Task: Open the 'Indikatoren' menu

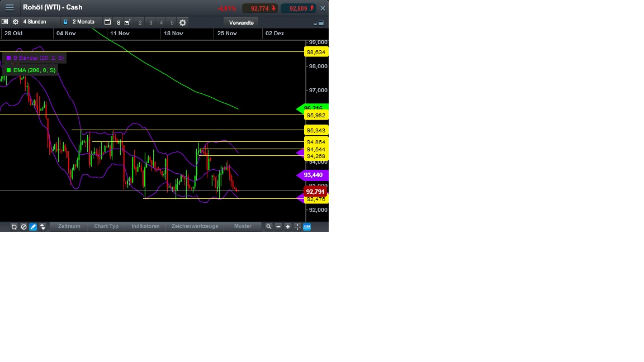Action: click(145, 226)
